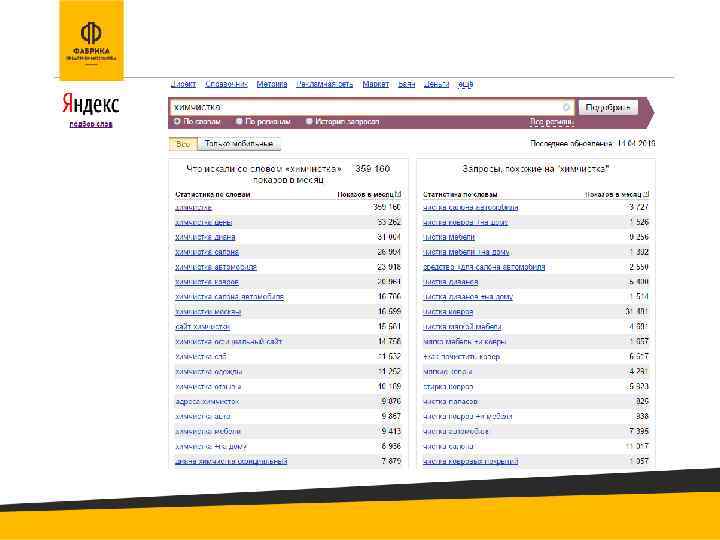Open the 'подбор слов' link under Яндекс
The width and height of the screenshot is (720, 540).
(x=90, y=124)
